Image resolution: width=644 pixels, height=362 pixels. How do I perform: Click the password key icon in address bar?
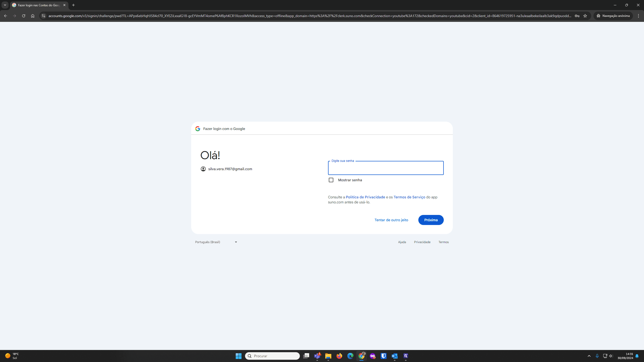[x=577, y=16]
